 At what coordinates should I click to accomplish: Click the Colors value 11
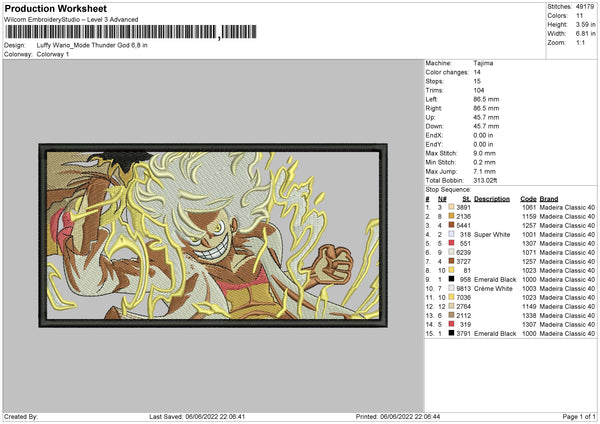click(579, 16)
